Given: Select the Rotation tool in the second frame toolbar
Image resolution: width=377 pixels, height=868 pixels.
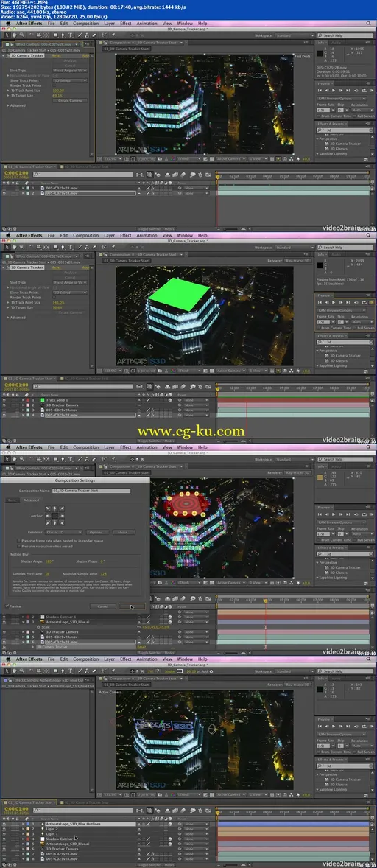Looking at the screenshot, I should click(32, 248).
